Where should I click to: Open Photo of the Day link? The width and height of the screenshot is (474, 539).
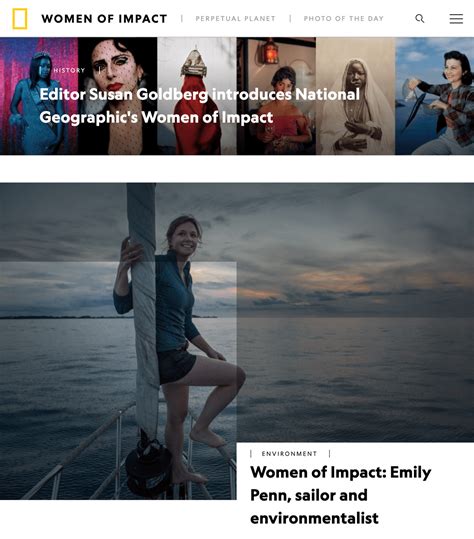click(344, 19)
